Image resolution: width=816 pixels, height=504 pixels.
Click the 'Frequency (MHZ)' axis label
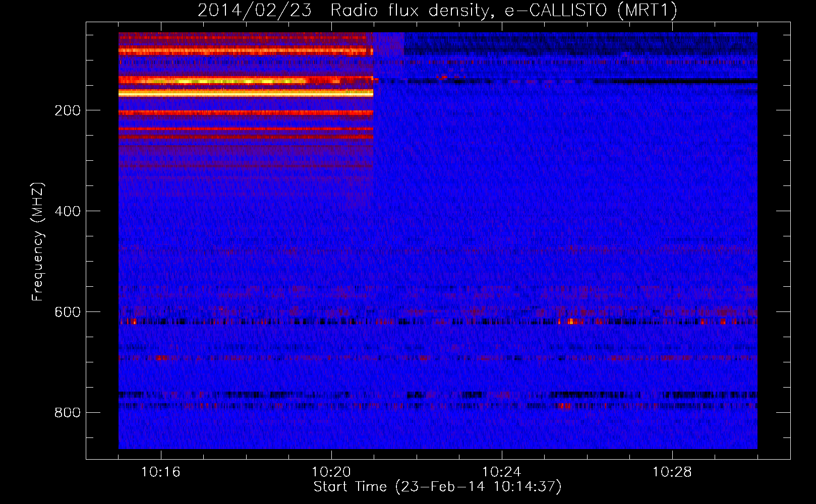click(38, 242)
